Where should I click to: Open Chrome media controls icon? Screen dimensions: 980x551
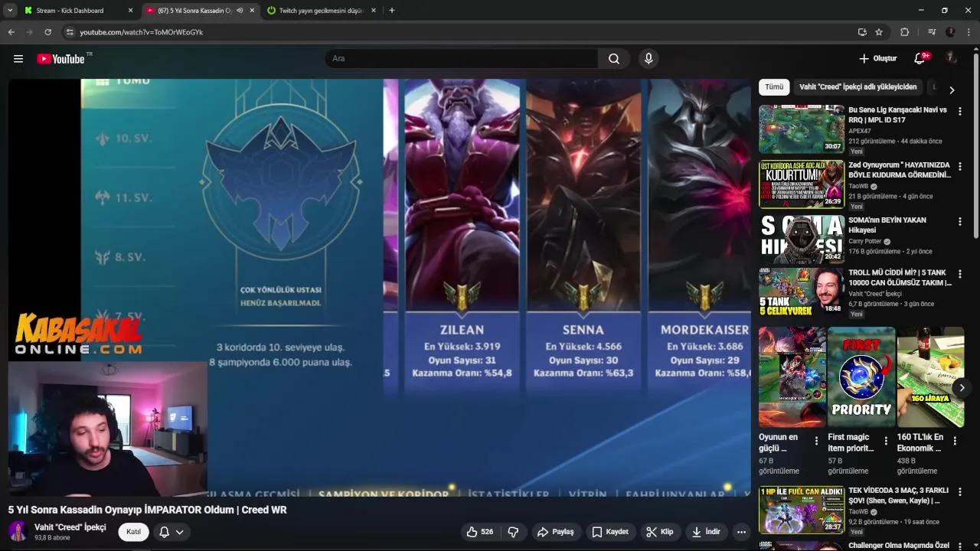pyautogui.click(x=932, y=32)
